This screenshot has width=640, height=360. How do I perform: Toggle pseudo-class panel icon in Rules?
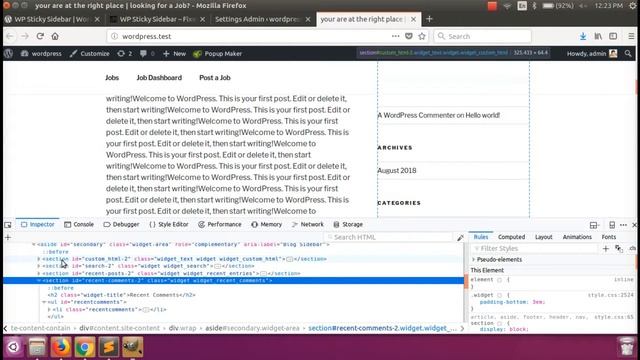(619, 249)
